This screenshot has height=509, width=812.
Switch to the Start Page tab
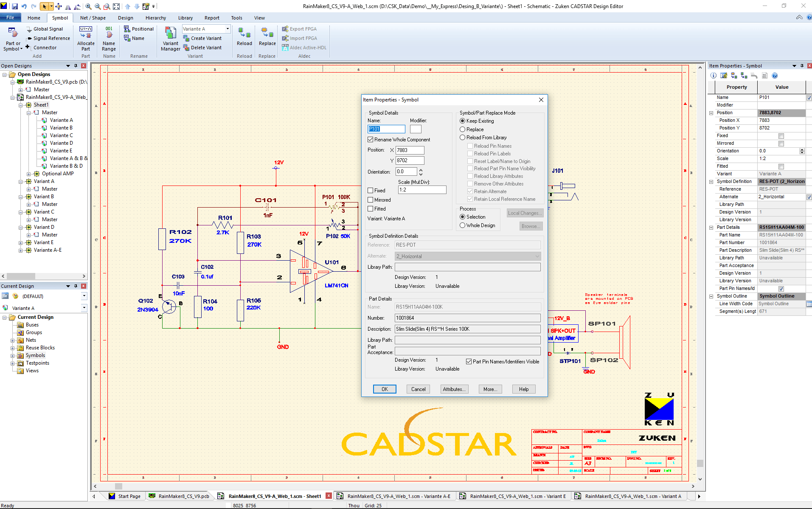(125, 496)
